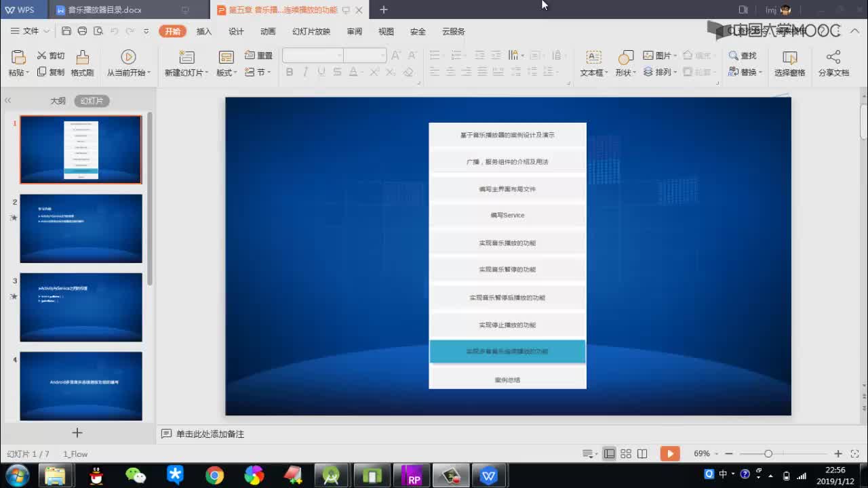Click the New Slide (新建幻灯片) icon
868x488 pixels.
[x=186, y=57]
